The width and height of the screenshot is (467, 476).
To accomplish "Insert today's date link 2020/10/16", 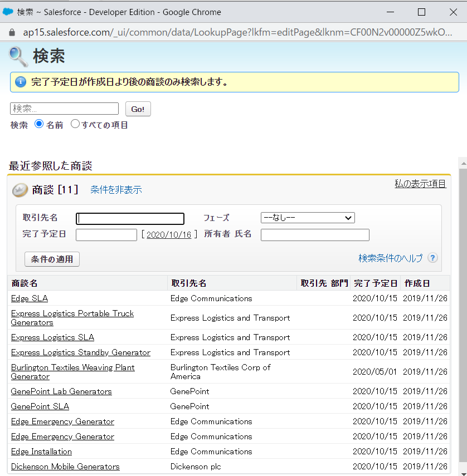I will (x=169, y=235).
